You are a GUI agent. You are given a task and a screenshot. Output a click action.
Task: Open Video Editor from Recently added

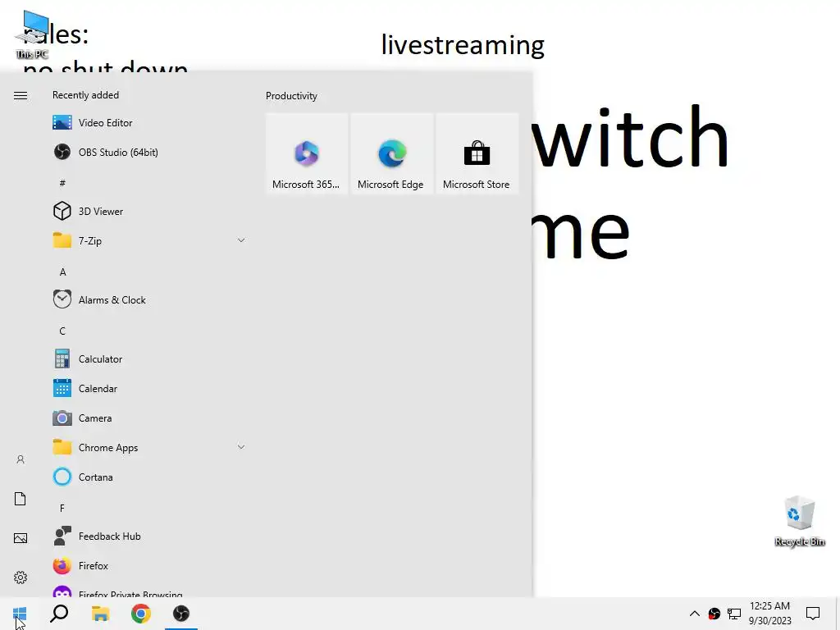[149, 123]
